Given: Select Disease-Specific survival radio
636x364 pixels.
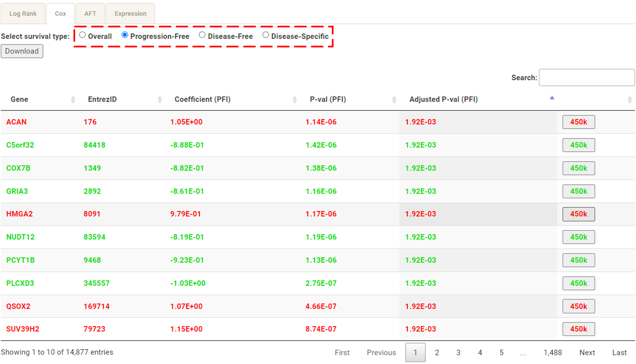Looking at the screenshot, I should (x=266, y=35).
